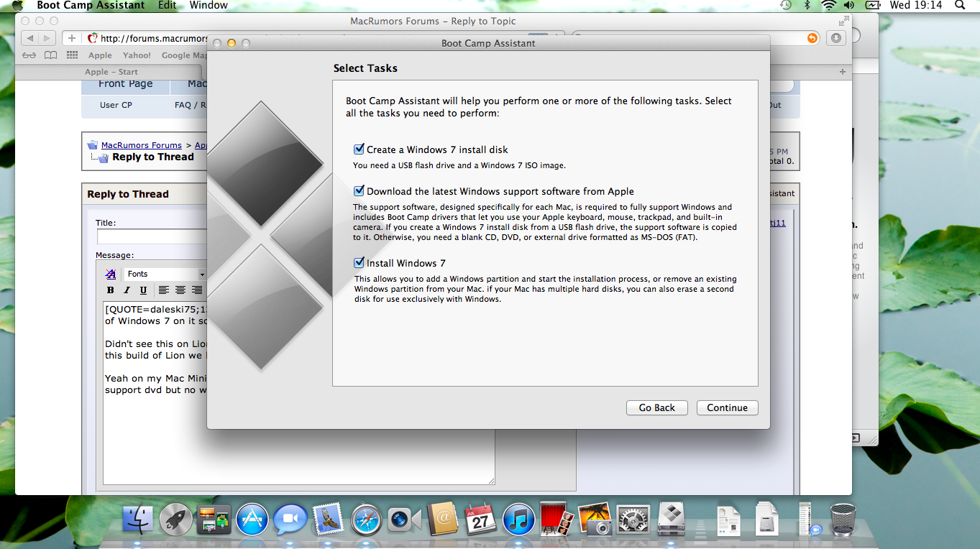Open FaceTime from the Dock
The width and height of the screenshot is (980, 549).
point(405,519)
